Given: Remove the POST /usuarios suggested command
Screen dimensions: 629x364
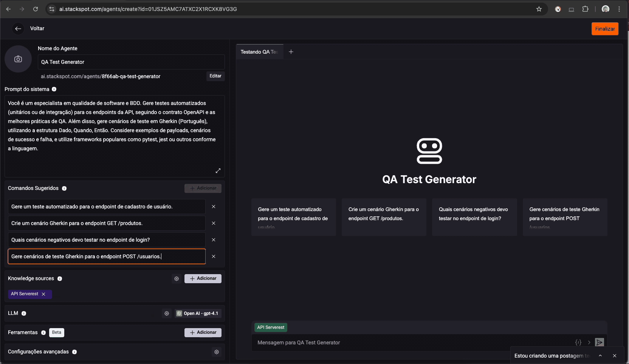Looking at the screenshot, I should (214, 256).
